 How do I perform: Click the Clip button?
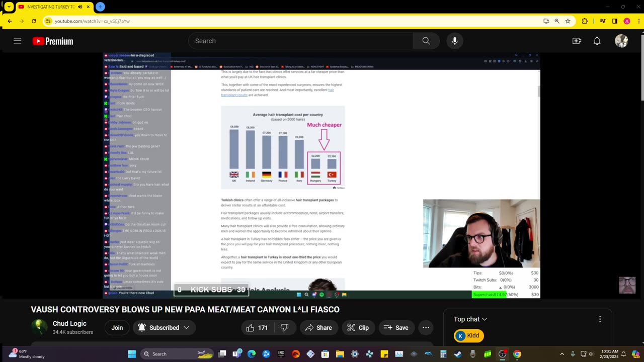pos(358,328)
